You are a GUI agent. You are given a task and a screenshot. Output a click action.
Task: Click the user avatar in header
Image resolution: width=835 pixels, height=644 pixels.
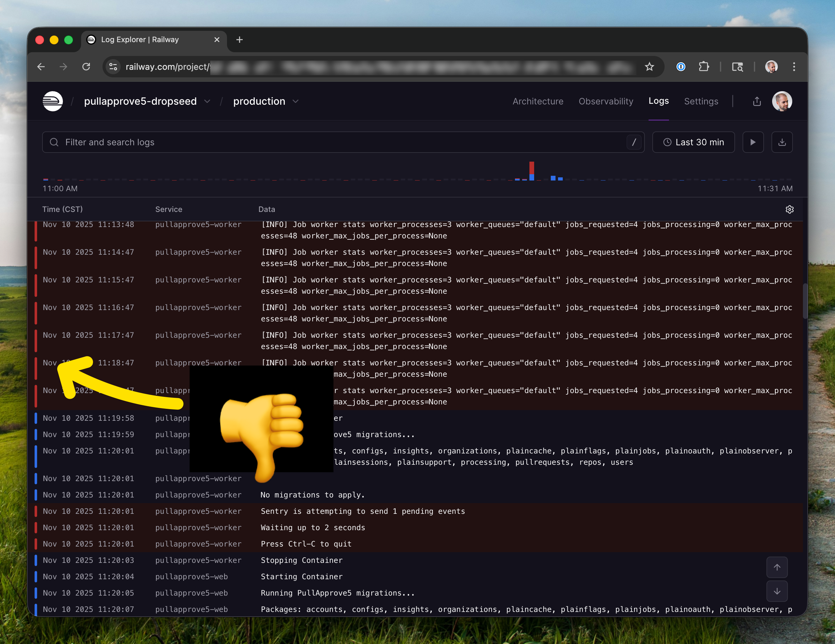[782, 101]
